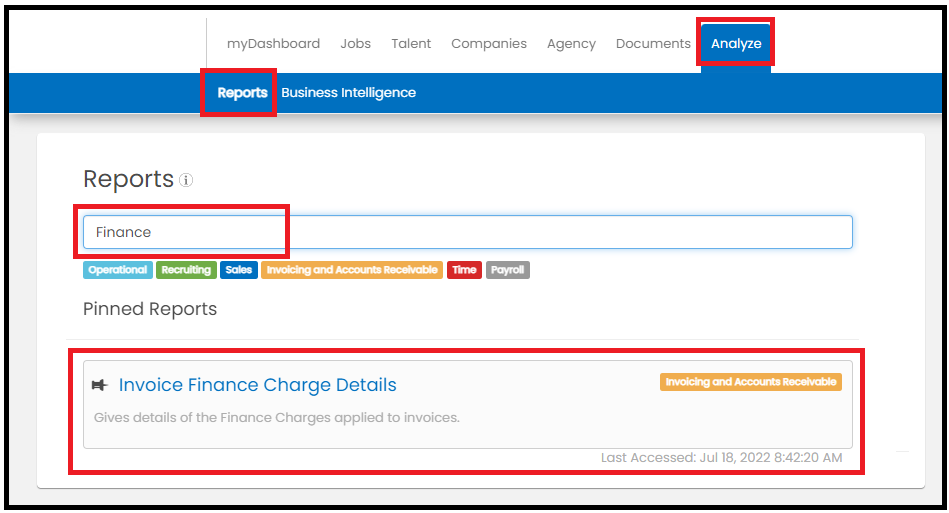This screenshot has height=513, width=949.
Task: Go to the Documents tab
Action: click(x=653, y=44)
